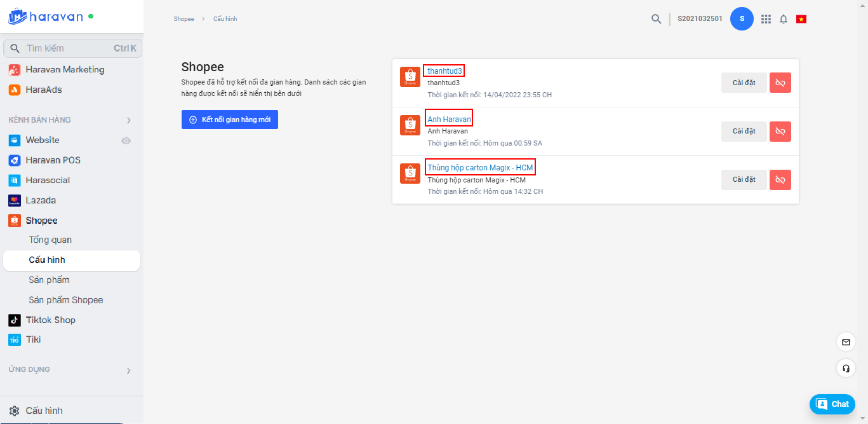The height and width of the screenshot is (424, 868).
Task: Disconnect the thanhtud3 store via red unlink icon
Action: tap(780, 83)
